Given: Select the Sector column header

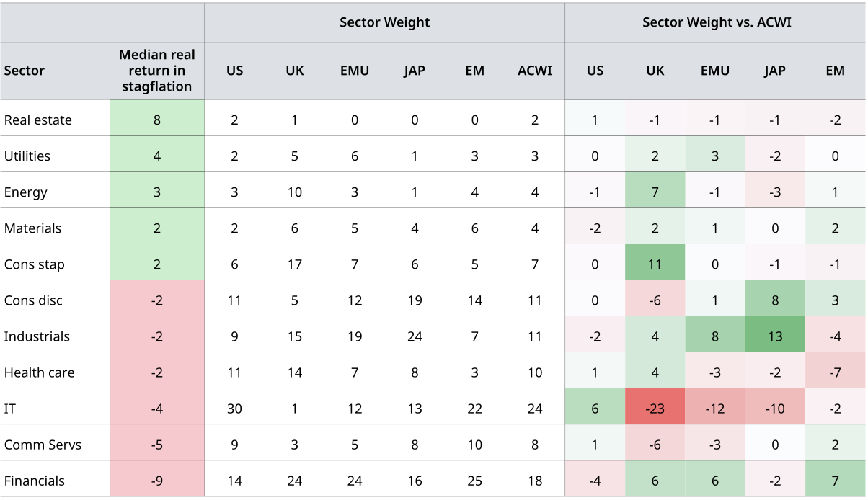Looking at the screenshot, I should click(25, 71).
